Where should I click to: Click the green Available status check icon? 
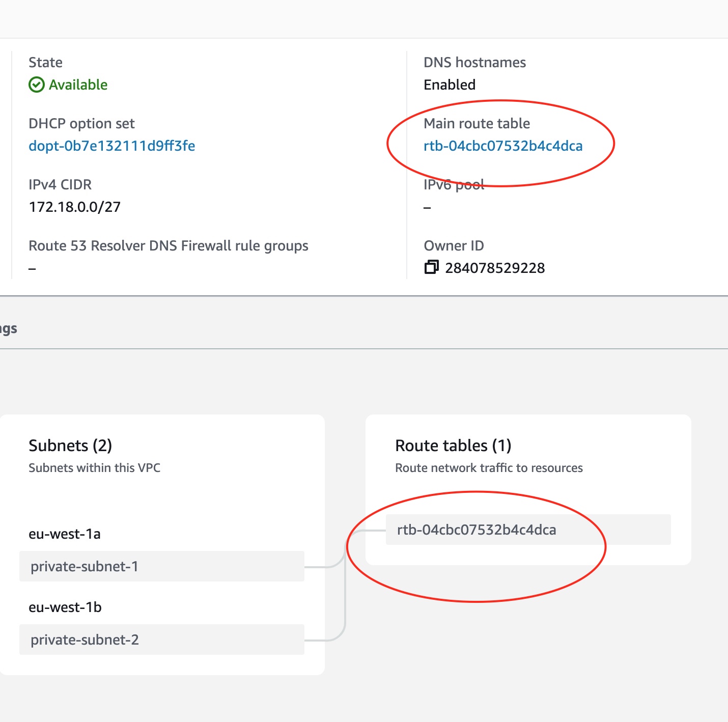[37, 85]
